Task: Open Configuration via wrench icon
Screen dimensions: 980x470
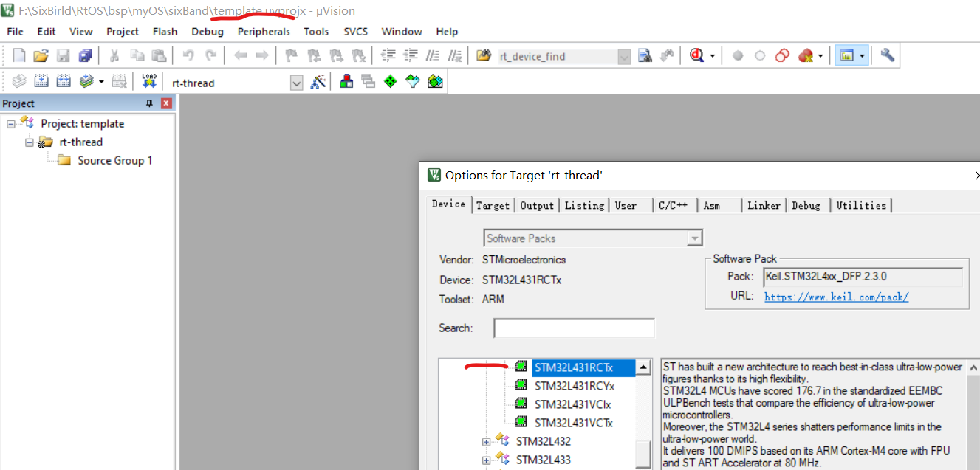Action: point(887,55)
